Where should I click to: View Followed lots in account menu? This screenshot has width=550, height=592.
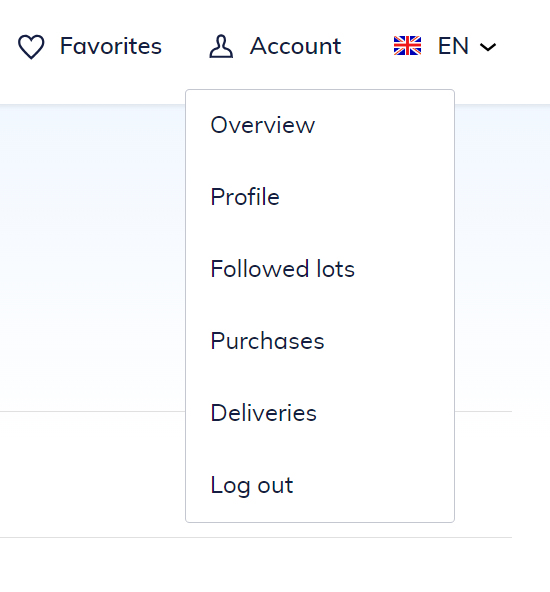[283, 269]
